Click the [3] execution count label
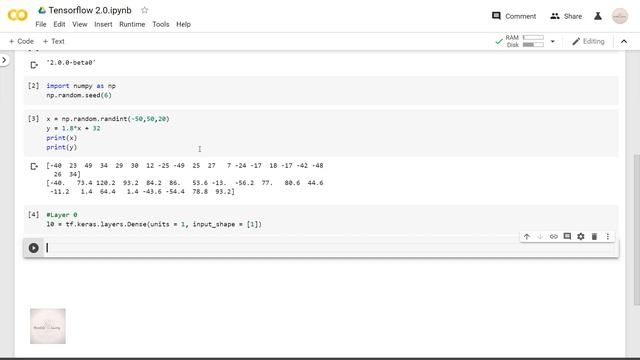 pyautogui.click(x=33, y=118)
